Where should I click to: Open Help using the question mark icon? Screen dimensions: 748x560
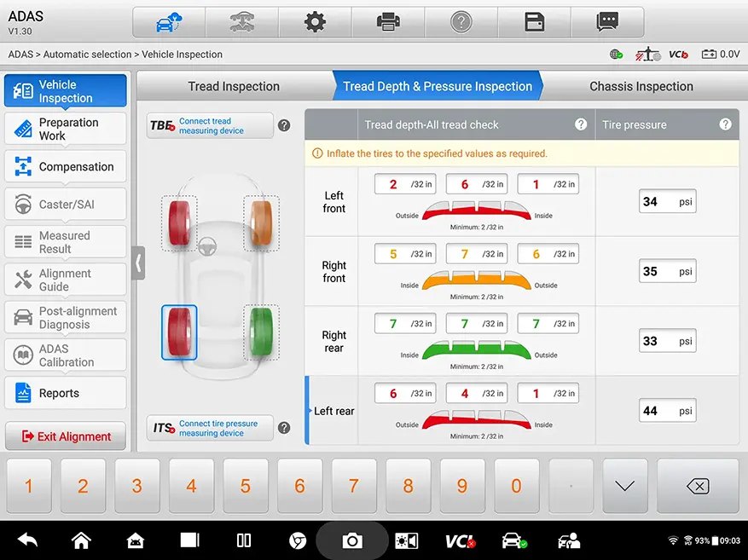tap(461, 23)
